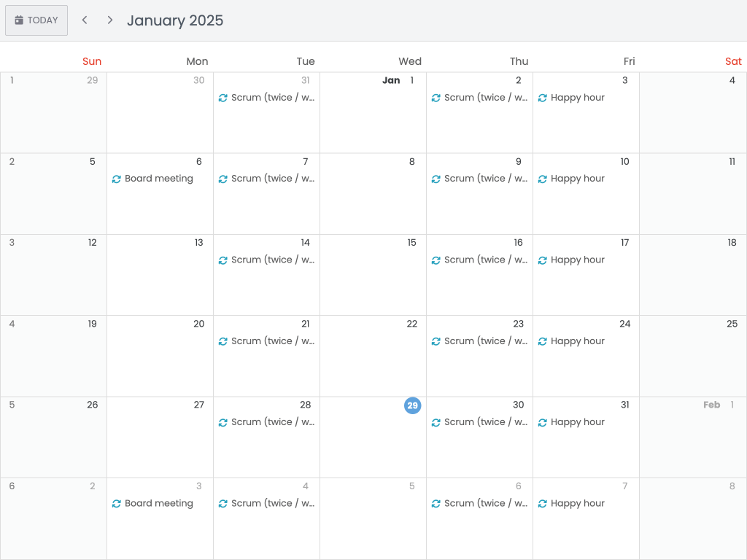Click the recurrence icon on Jan 31 Happy hour
Screen dimensions: 747x560
[542, 421]
